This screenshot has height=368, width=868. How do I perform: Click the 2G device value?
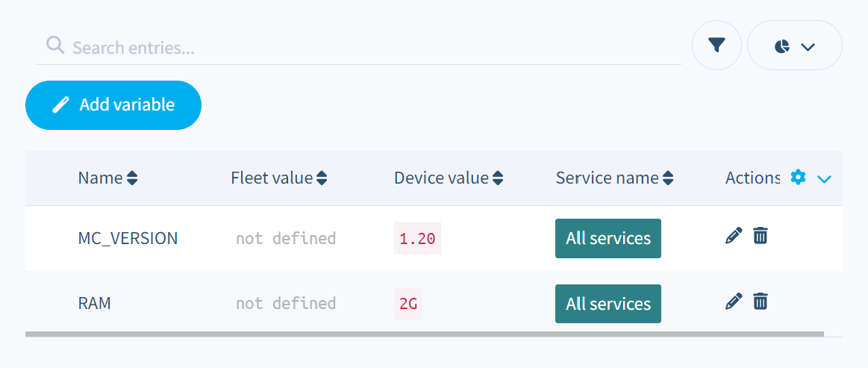tap(408, 304)
